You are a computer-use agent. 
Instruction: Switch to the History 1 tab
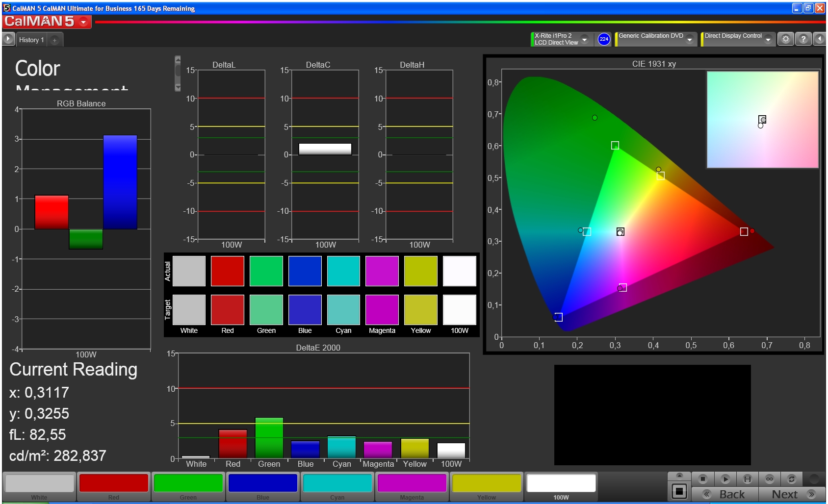(x=31, y=40)
